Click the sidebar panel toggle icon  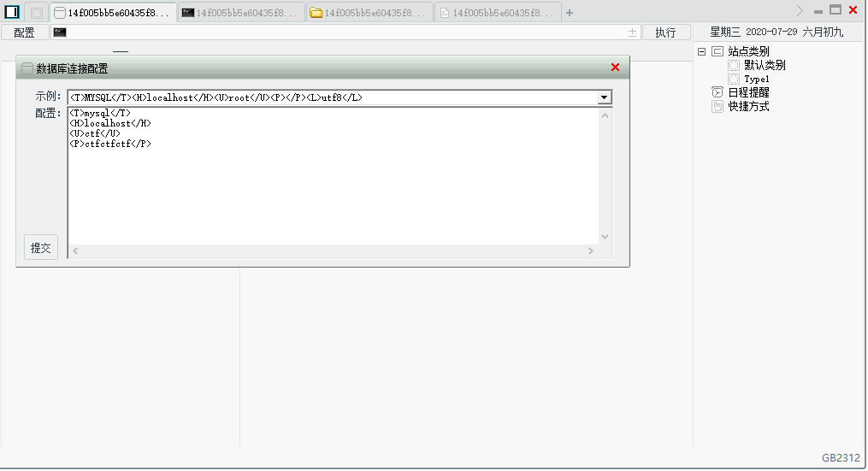12,12
